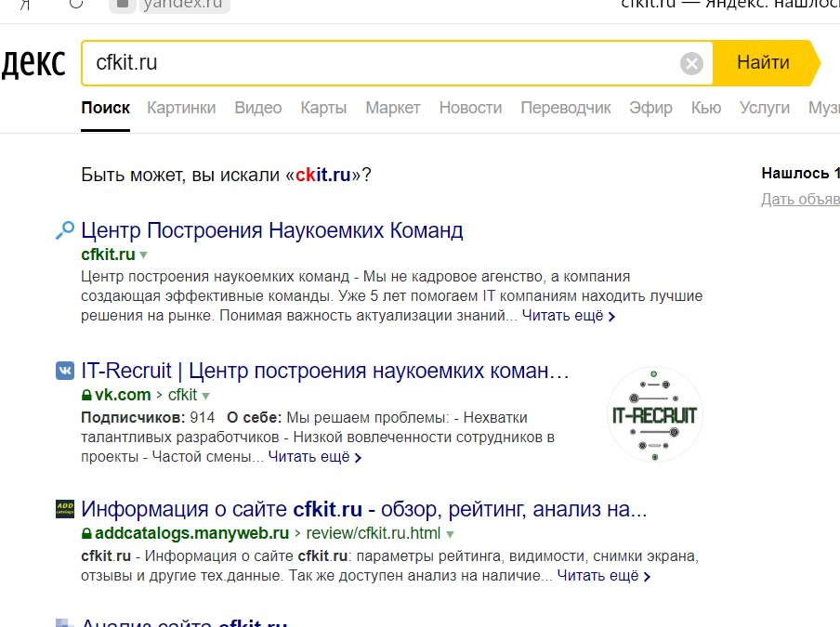Click the magnifier icon beside the cfkit.ru result

point(65,230)
